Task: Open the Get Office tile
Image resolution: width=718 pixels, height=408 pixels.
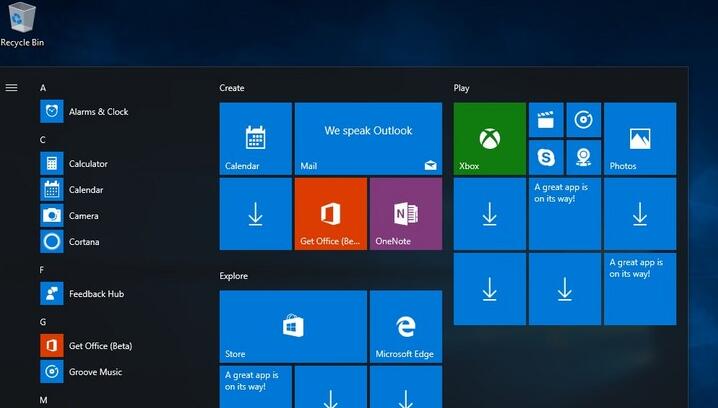Action: (331, 214)
